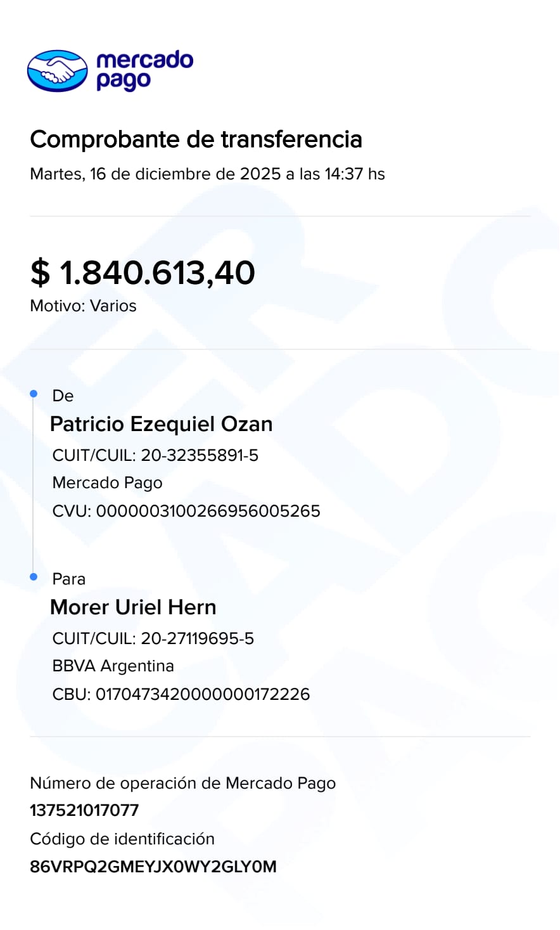The image size is (560, 930).
Task: Select the recipient CUIT/CUIL 20-27119695-5
Action: tap(197, 639)
